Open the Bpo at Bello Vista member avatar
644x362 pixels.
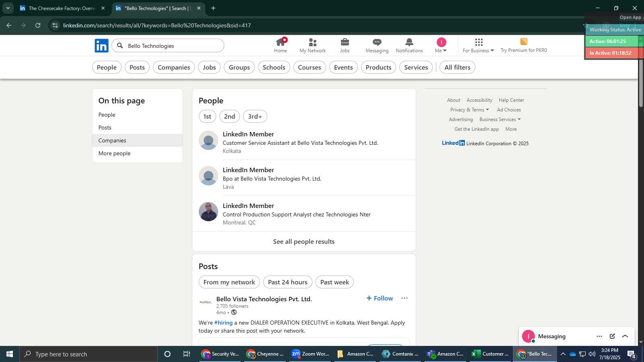(x=208, y=176)
